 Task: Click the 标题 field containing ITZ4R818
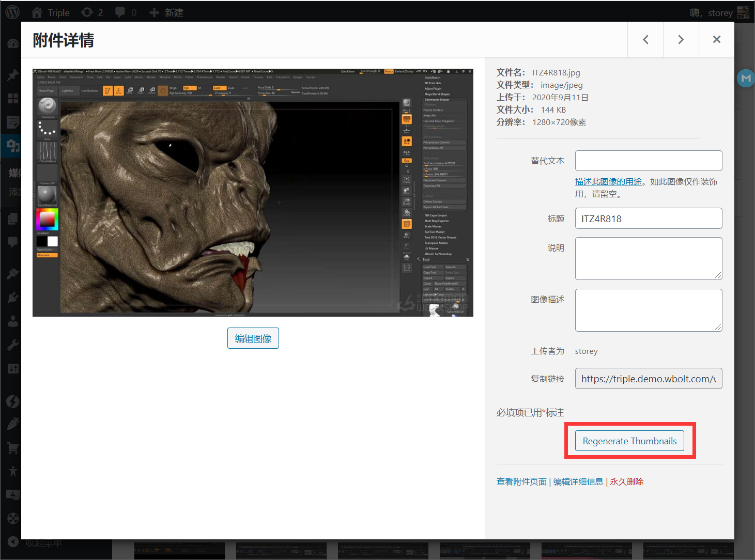pyautogui.click(x=648, y=219)
